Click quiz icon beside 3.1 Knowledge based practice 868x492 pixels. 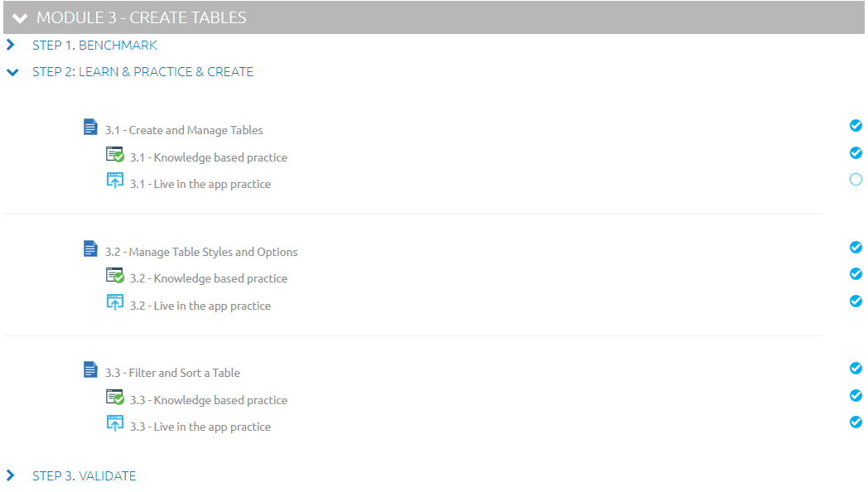[x=114, y=154]
